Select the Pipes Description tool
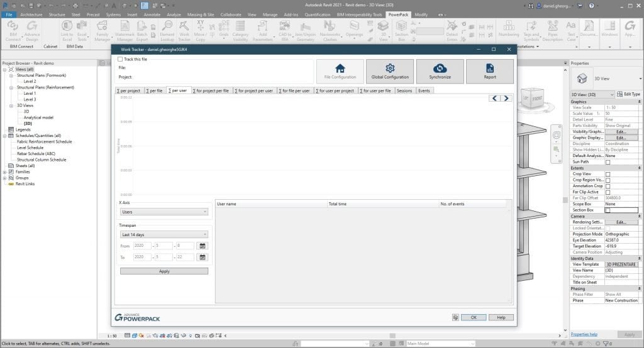Viewport: 644px width, 348px height. (552, 31)
